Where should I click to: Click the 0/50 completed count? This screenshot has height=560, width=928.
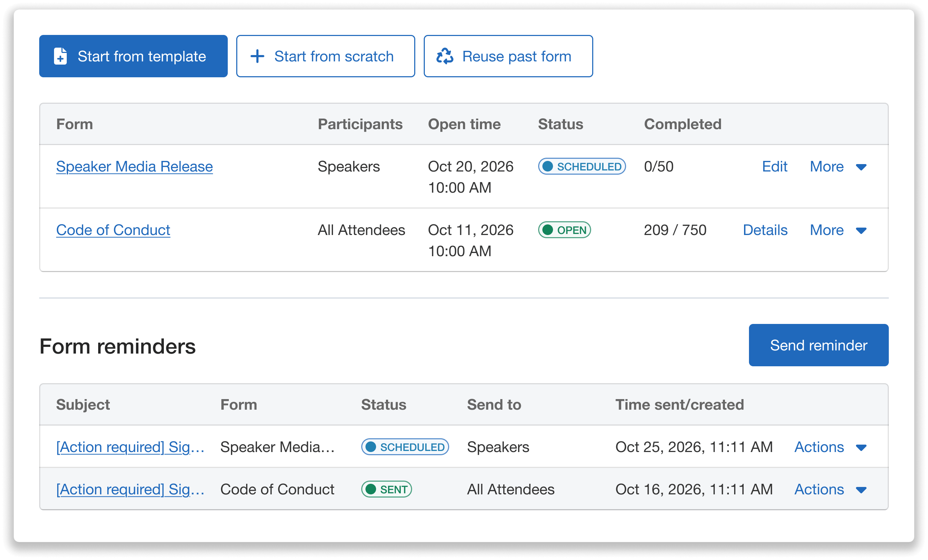pyautogui.click(x=659, y=166)
